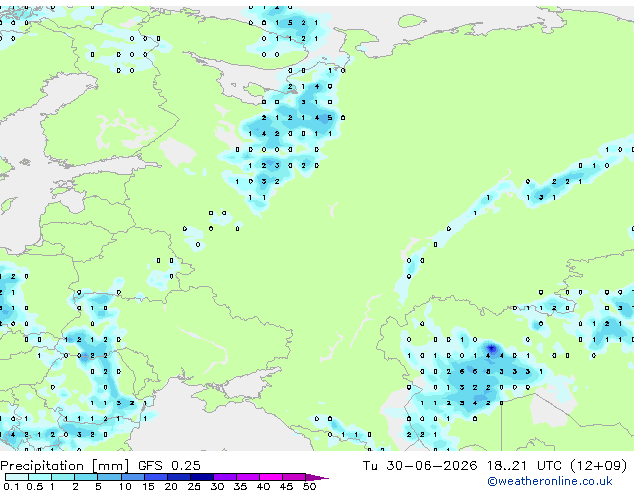Click the '50' legend scale value
634x490 pixels.
(310, 486)
